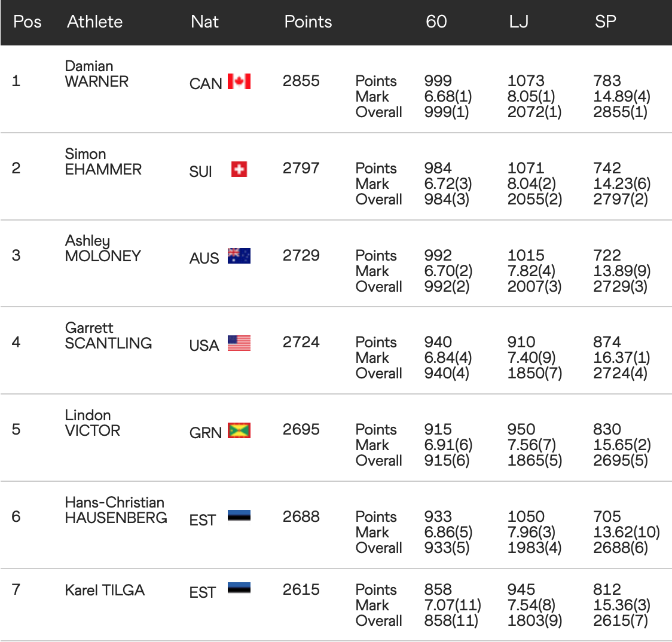Open Ashley Moloney's athlete profile

coord(103,249)
